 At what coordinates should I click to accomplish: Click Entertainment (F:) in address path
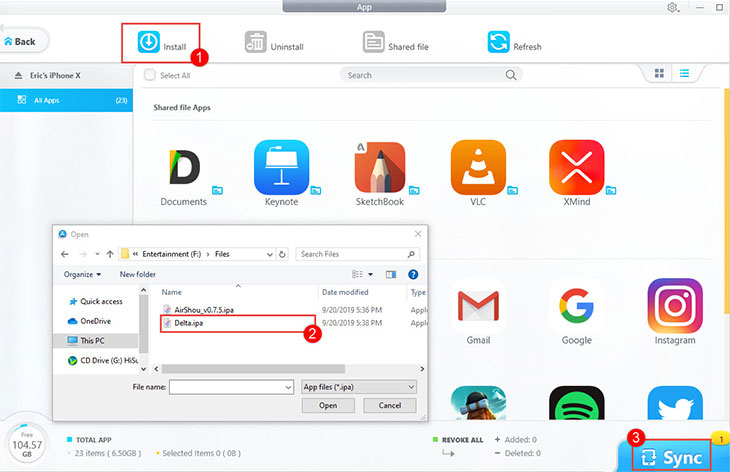click(x=171, y=254)
